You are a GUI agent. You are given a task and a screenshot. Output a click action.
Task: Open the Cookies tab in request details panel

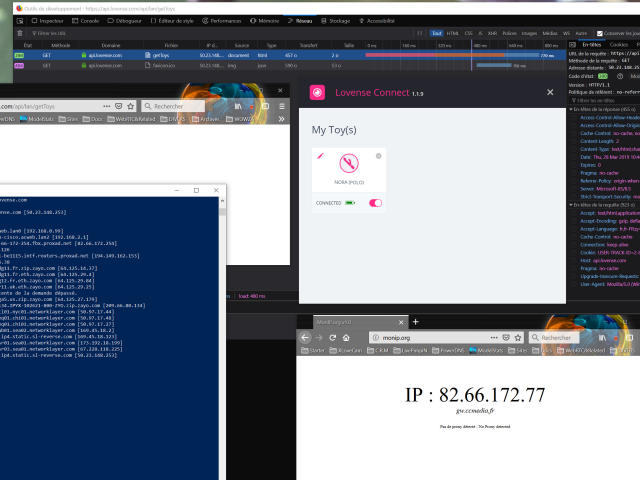(x=619, y=44)
